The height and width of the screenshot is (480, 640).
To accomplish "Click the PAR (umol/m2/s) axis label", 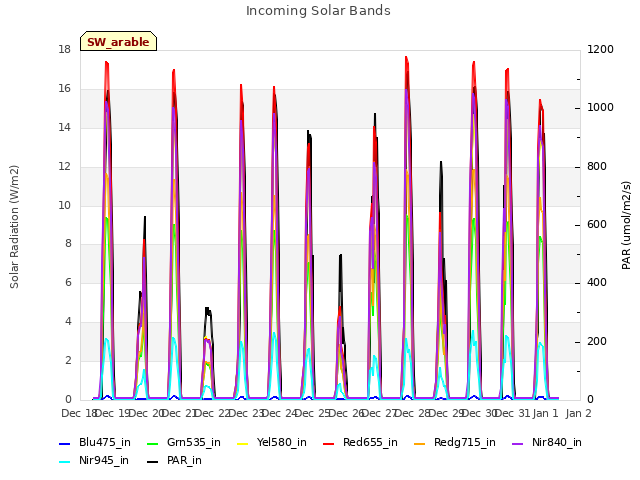I will [x=626, y=225].
